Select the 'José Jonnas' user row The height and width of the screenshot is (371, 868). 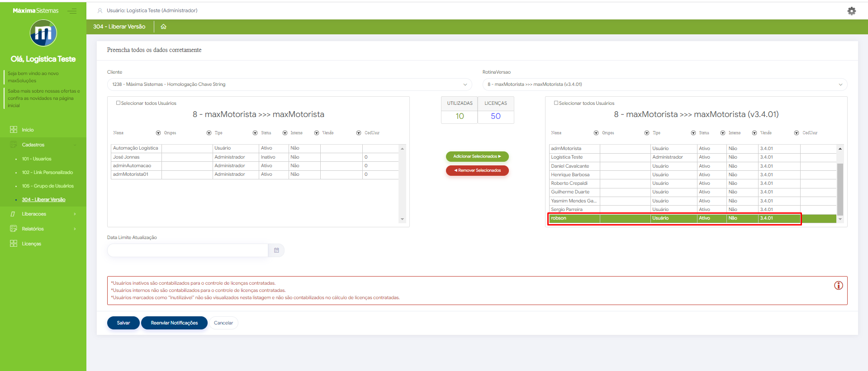click(x=255, y=157)
